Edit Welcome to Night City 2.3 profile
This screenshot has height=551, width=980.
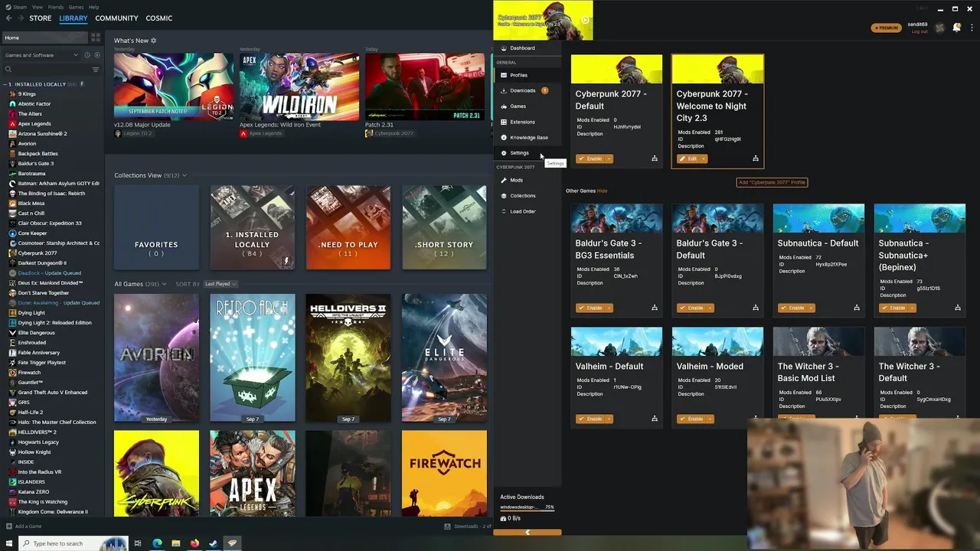(688, 158)
